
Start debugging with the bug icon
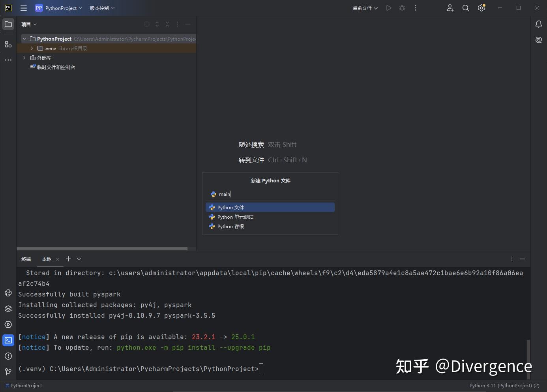(402, 8)
